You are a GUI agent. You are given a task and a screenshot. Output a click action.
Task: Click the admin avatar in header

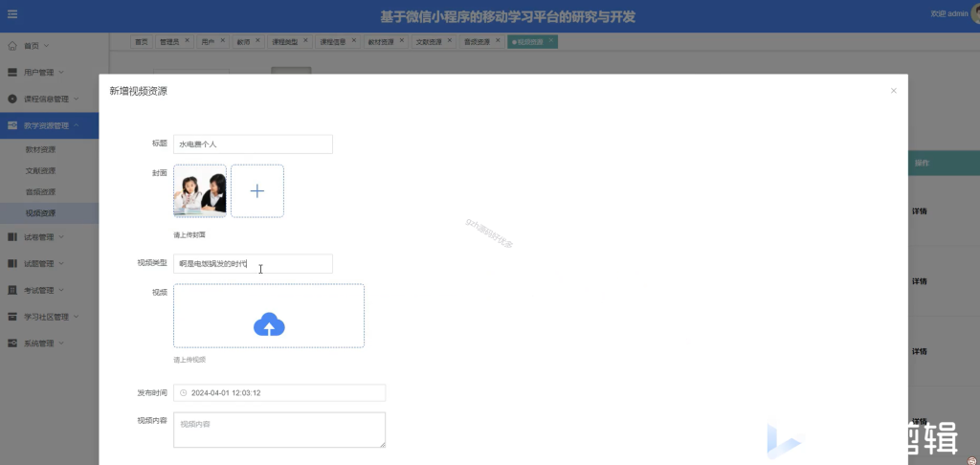[975, 13]
